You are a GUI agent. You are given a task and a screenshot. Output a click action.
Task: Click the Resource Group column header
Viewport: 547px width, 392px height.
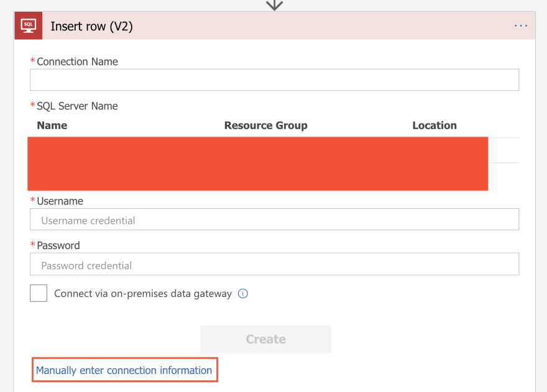click(x=266, y=125)
